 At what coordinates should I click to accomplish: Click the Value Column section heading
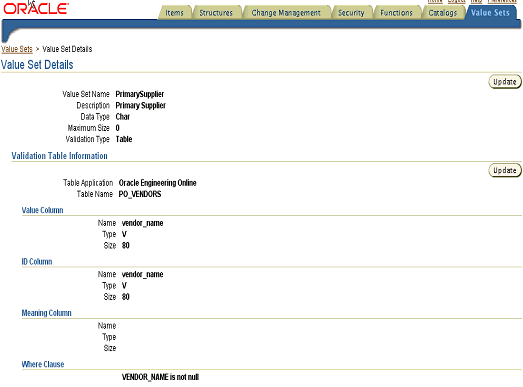tap(42, 210)
